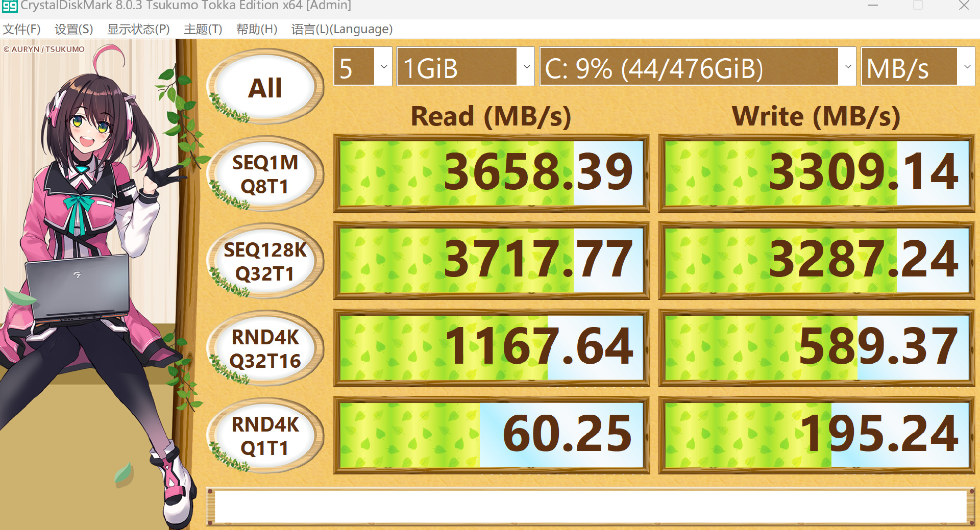The height and width of the screenshot is (530, 980).
Task: Run all benchmarks with the All button
Action: [265, 87]
